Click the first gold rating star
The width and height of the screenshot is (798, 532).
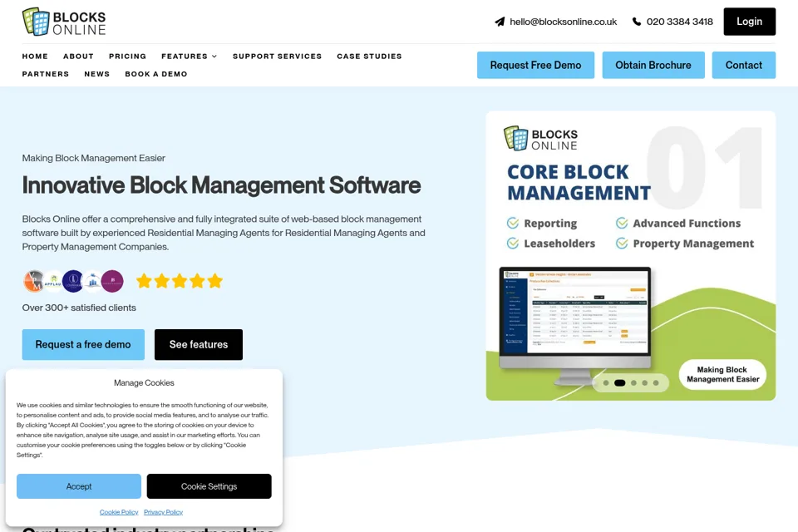(x=144, y=280)
